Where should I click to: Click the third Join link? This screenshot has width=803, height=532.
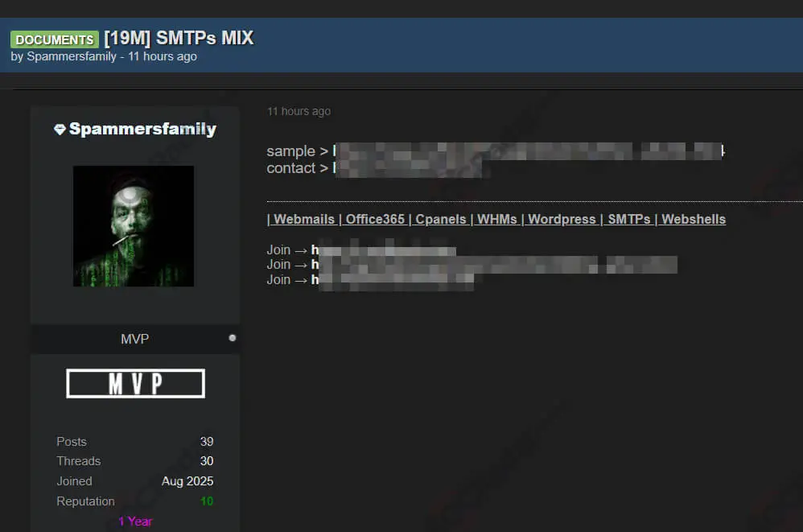click(x=393, y=279)
